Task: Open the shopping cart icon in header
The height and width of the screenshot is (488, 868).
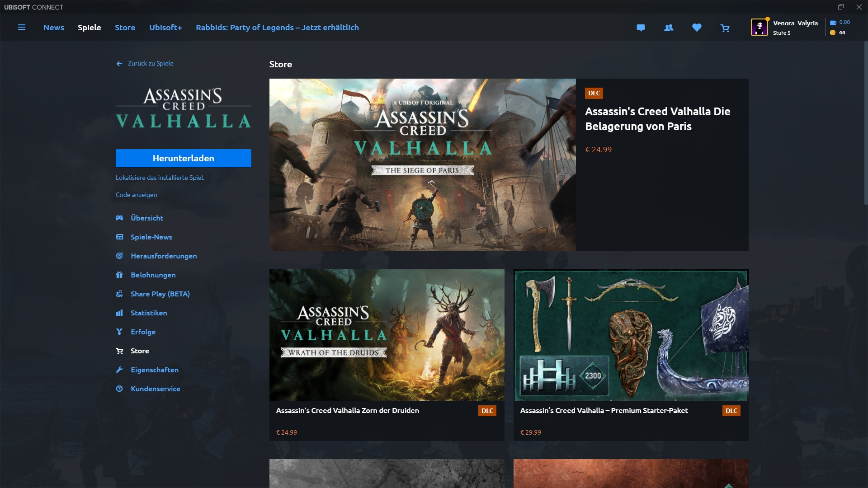Action: click(x=725, y=28)
